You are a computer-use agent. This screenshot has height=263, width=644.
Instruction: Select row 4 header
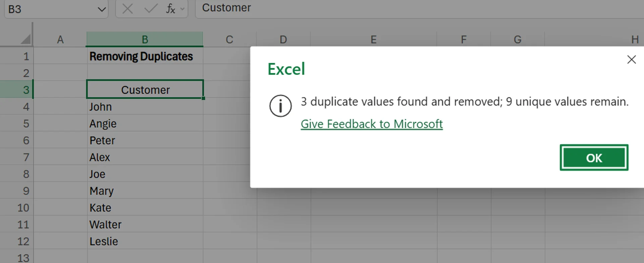[x=17, y=107]
